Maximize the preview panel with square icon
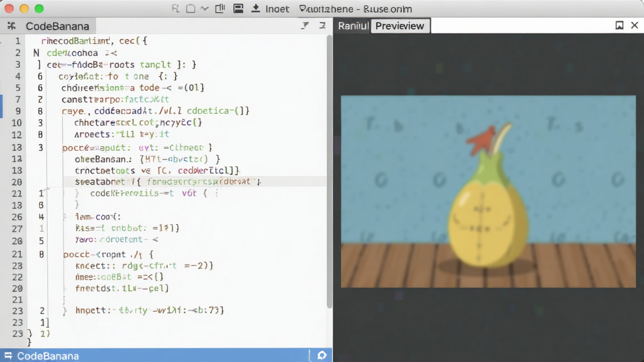The width and height of the screenshot is (644, 362). [619, 25]
